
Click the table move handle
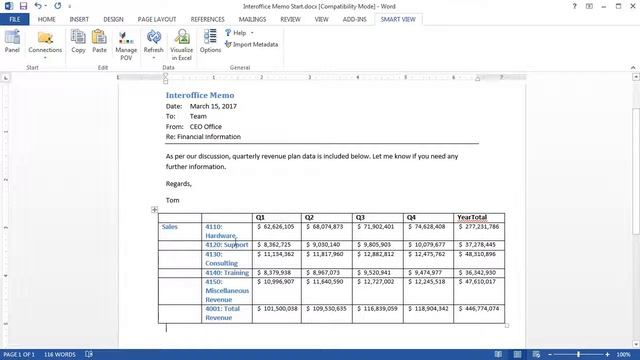(154, 209)
